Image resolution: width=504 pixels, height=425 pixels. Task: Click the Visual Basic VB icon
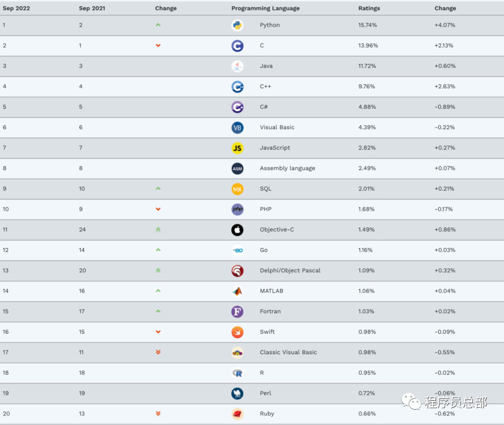(238, 127)
